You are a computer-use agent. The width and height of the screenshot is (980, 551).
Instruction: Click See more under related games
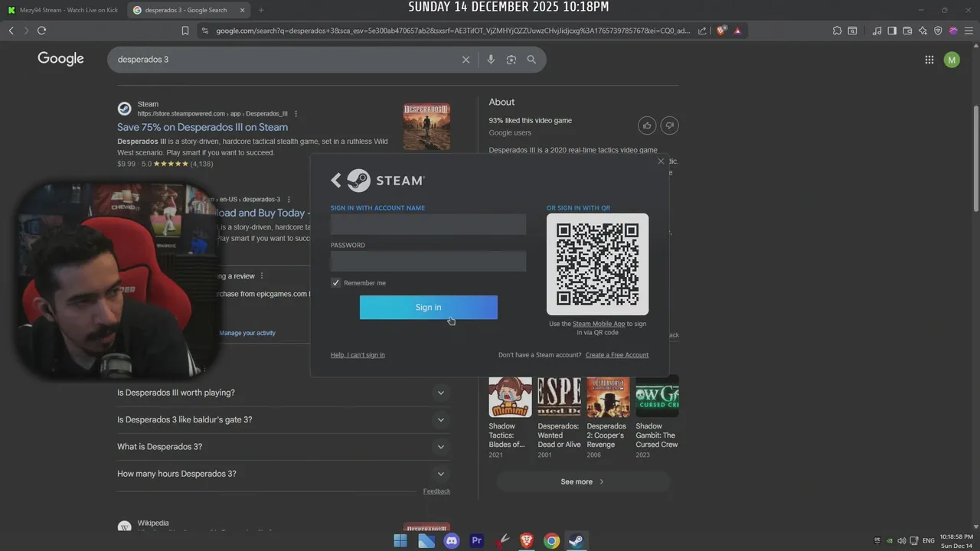[x=583, y=481]
